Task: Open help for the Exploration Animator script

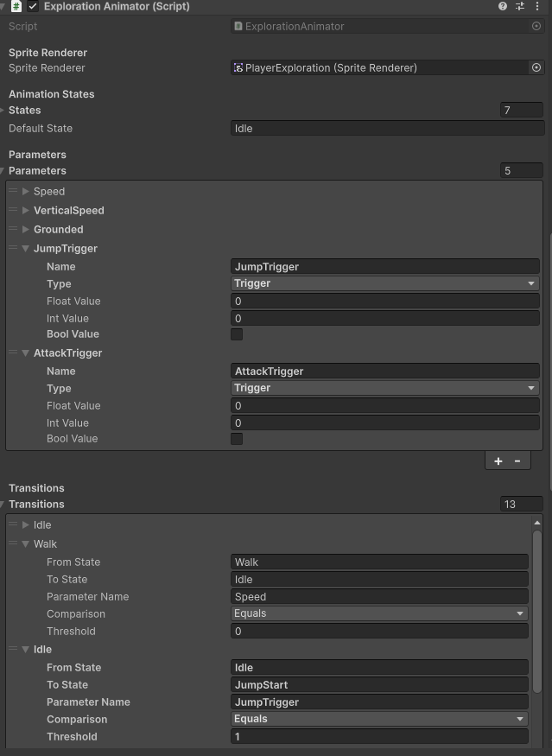Action: pyautogui.click(x=502, y=7)
